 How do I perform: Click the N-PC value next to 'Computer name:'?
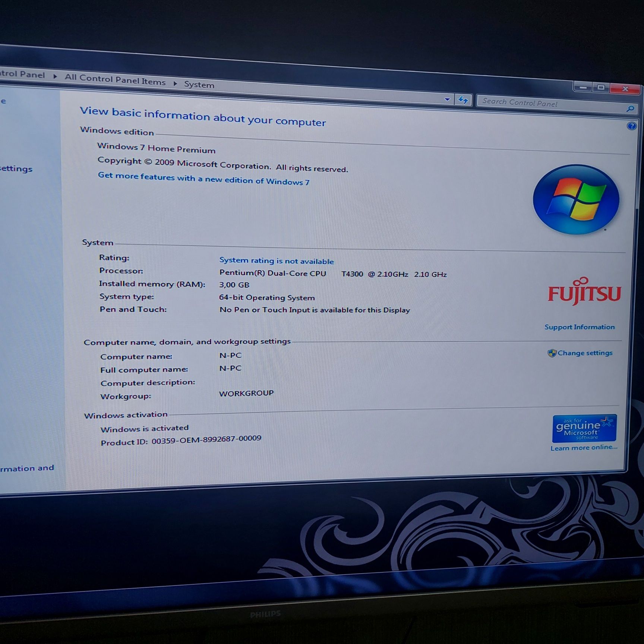click(x=230, y=355)
